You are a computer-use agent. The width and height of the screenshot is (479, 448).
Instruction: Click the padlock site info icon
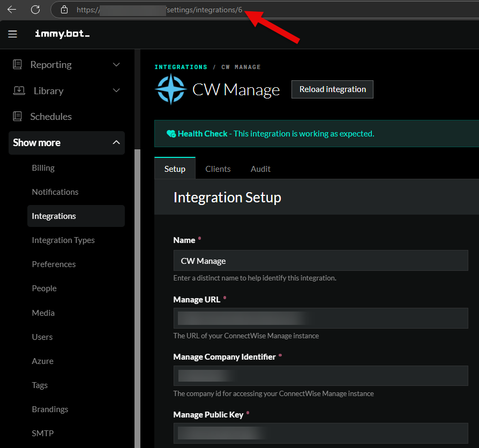tap(64, 10)
